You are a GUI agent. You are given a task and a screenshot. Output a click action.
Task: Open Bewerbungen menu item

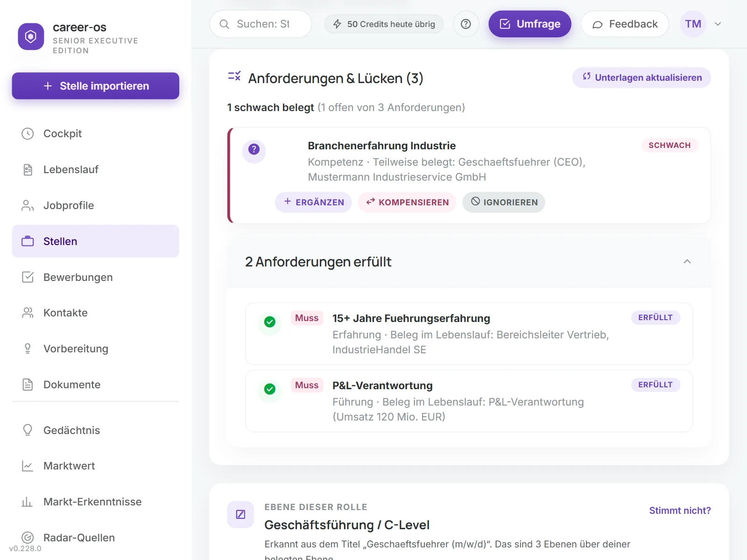click(x=96, y=277)
